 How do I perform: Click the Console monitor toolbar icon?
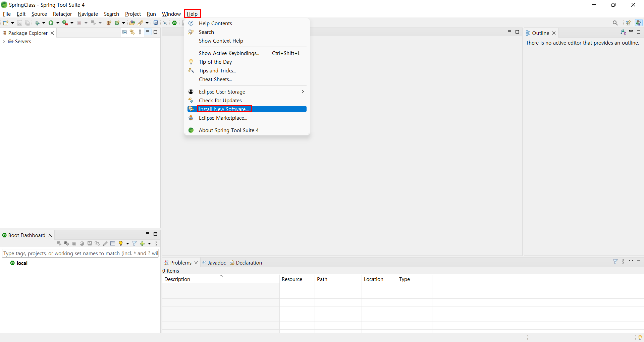[156, 23]
